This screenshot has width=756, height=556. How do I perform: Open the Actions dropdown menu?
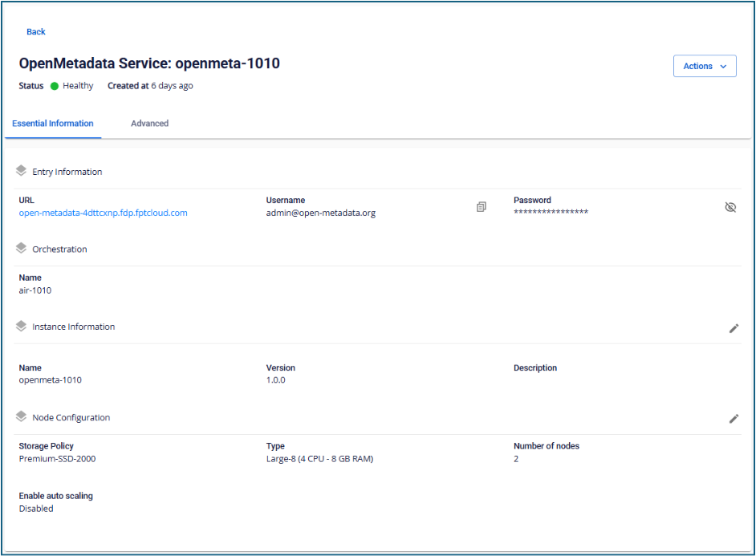704,67
